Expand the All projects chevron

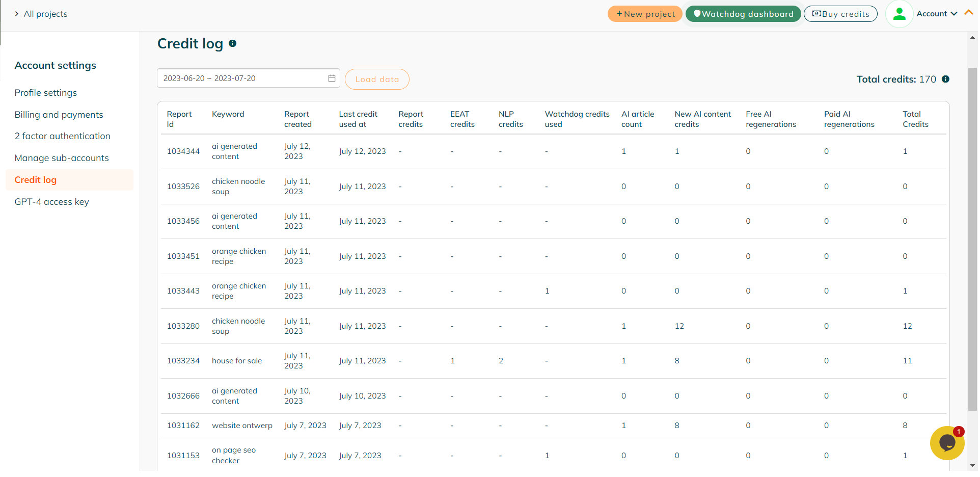pyautogui.click(x=16, y=14)
